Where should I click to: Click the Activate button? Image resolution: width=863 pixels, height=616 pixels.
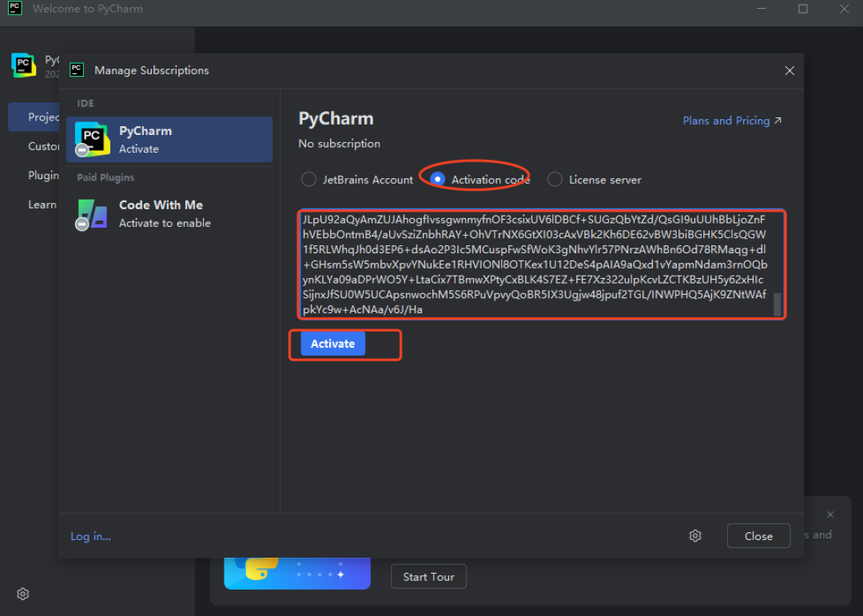point(332,344)
